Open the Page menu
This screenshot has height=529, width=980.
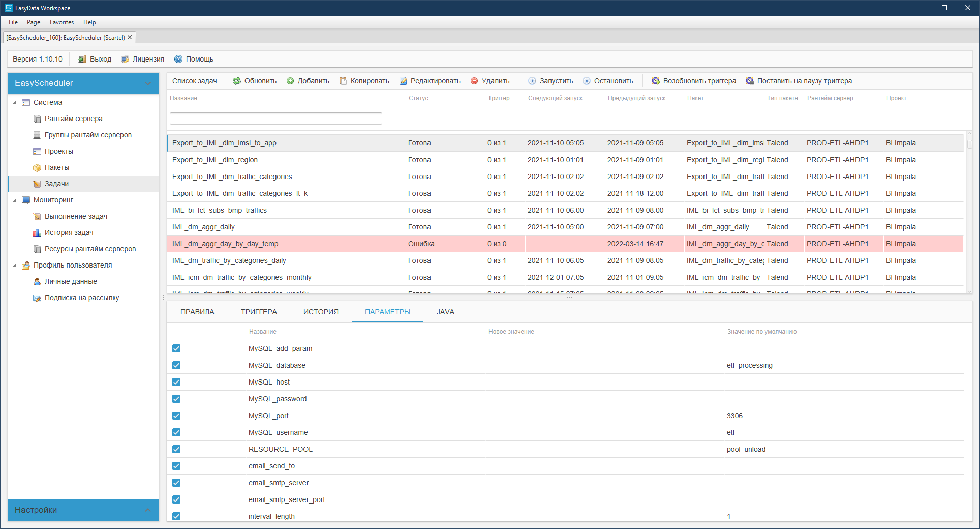34,22
